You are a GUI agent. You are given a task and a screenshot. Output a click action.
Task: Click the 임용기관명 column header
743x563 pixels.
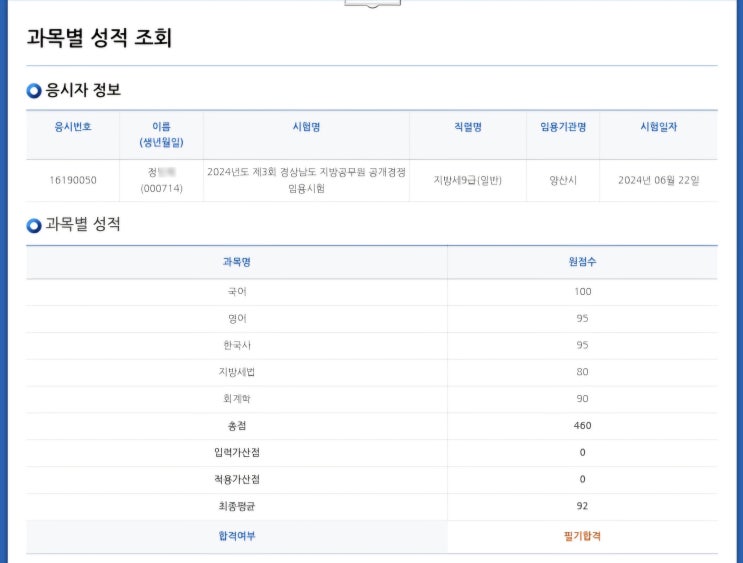563,127
